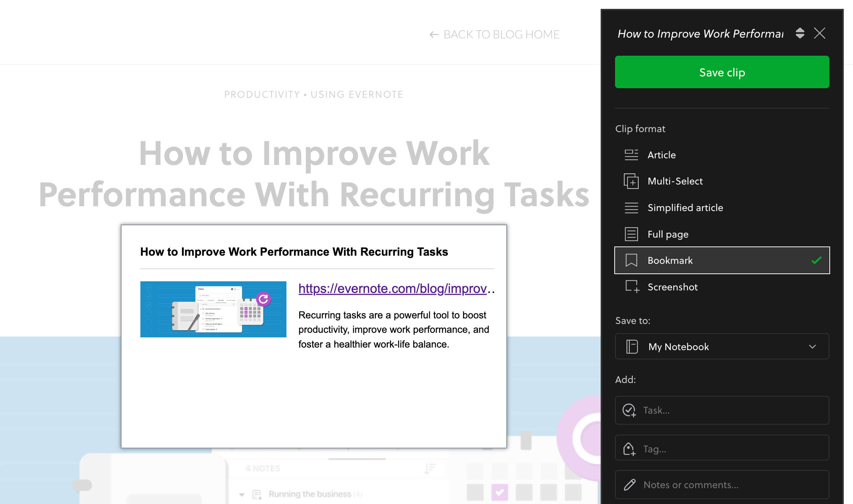The image size is (853, 504).
Task: Click the green checkmark beside Bookmark
Action: (816, 260)
